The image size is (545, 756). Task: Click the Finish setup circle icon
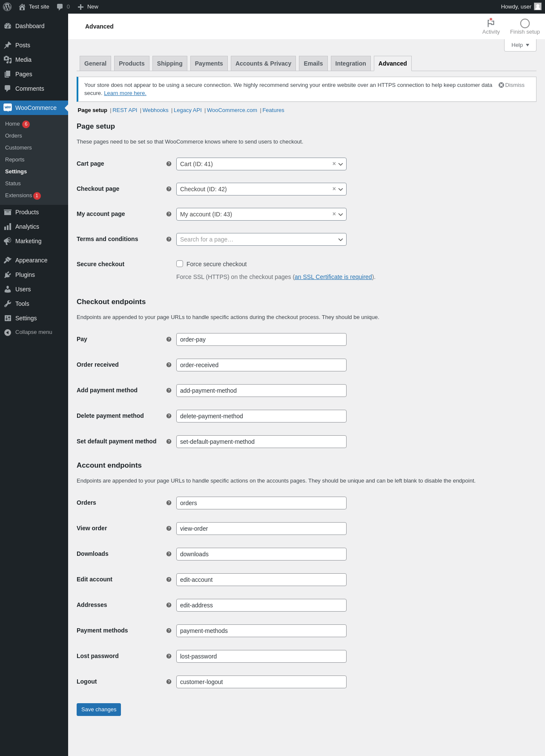(525, 23)
